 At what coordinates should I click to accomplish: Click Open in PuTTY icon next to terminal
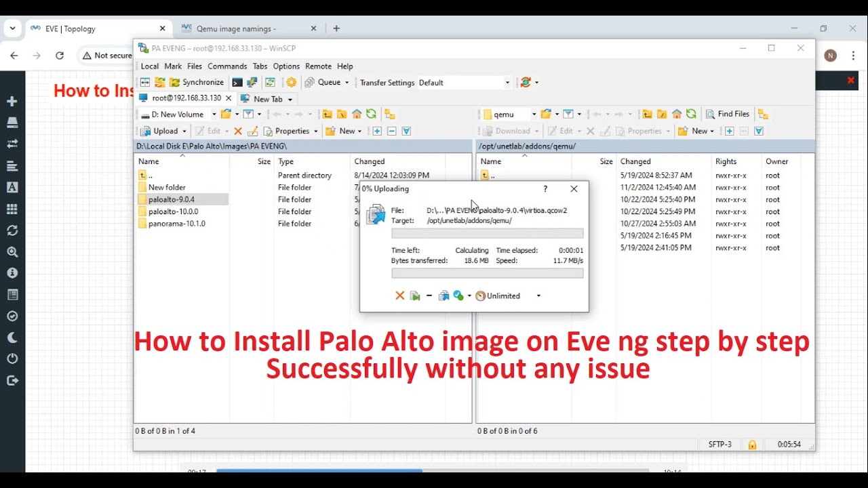(252, 82)
